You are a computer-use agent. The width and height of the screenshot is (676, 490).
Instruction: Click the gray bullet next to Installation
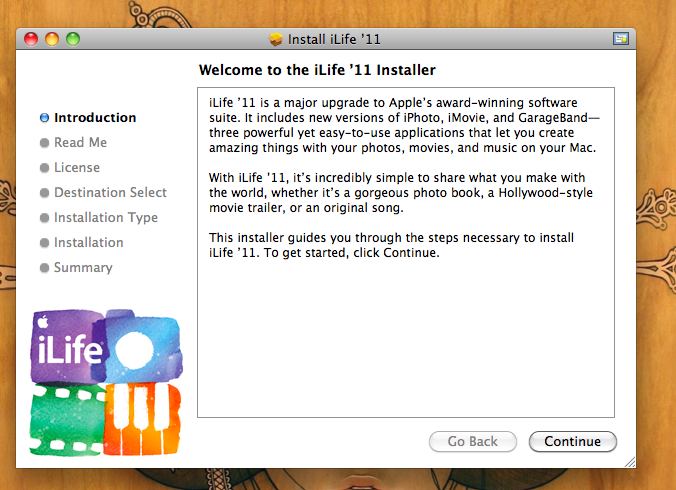[x=44, y=243]
